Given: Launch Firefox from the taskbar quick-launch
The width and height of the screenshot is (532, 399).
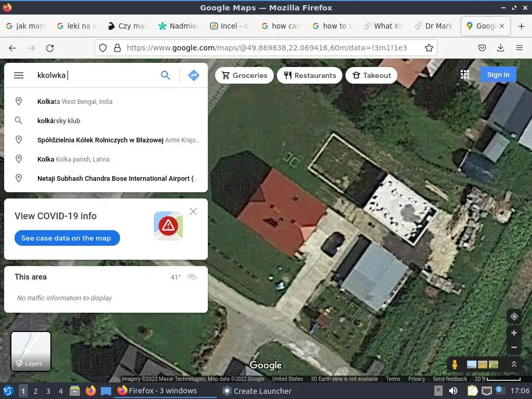Looking at the screenshot, I should point(90,391).
